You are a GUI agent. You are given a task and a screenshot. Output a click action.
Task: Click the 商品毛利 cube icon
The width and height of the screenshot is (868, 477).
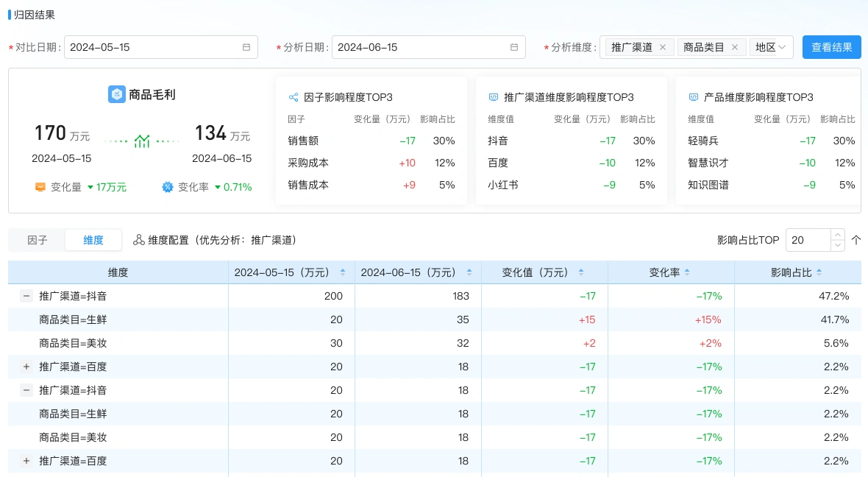(x=117, y=94)
